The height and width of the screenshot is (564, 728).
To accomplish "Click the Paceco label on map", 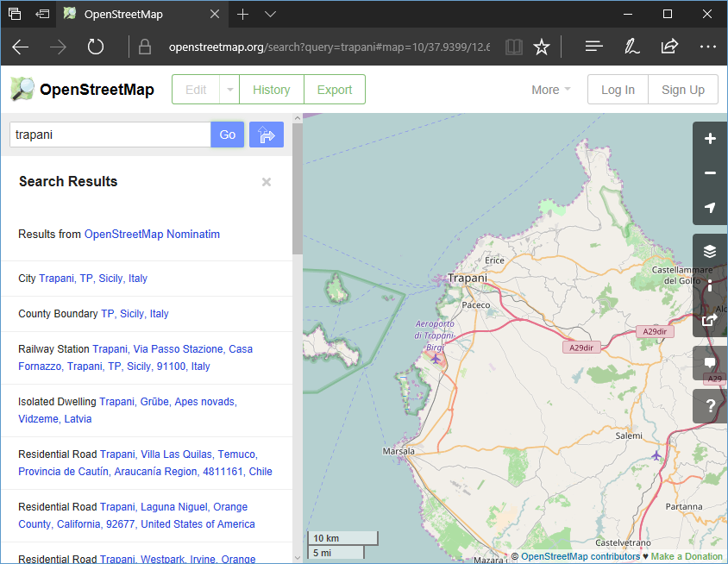I will pyautogui.click(x=476, y=305).
